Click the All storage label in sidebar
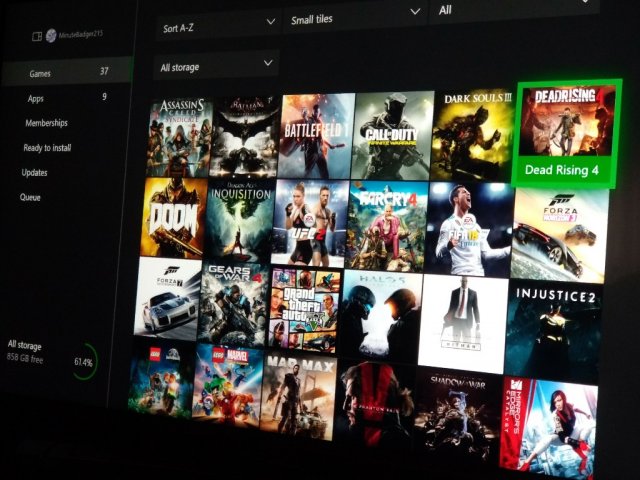This screenshot has width=640, height=480. pos(24,345)
